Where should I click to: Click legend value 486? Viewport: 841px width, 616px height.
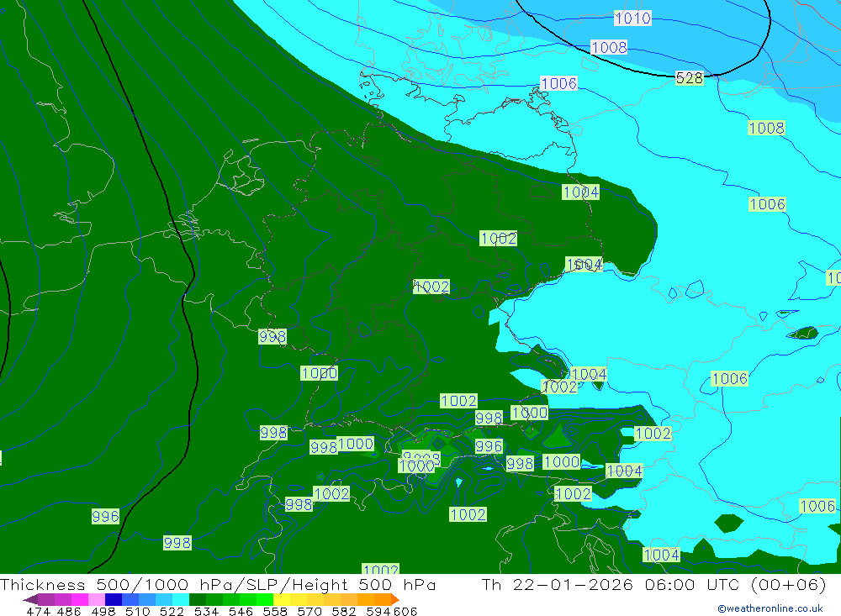69,611
